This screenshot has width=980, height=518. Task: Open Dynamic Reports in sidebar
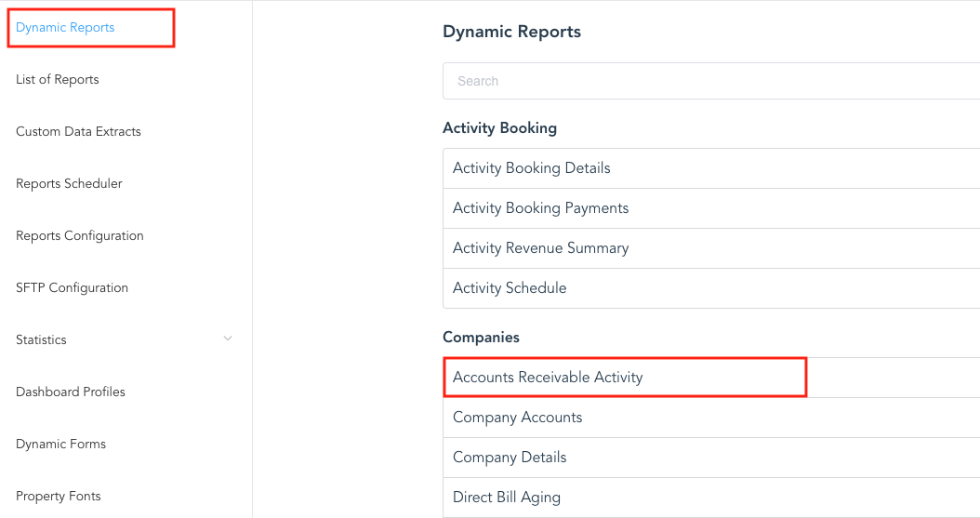click(65, 28)
